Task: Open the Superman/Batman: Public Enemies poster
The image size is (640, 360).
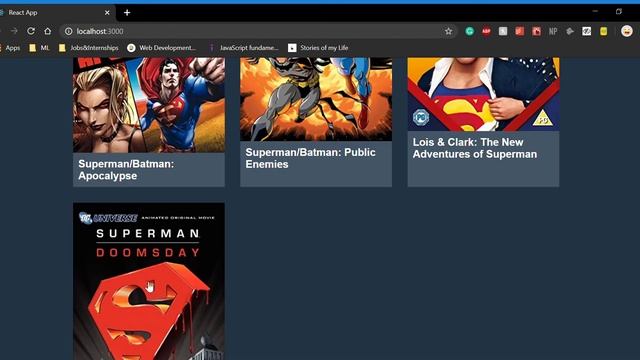Action: click(316, 99)
